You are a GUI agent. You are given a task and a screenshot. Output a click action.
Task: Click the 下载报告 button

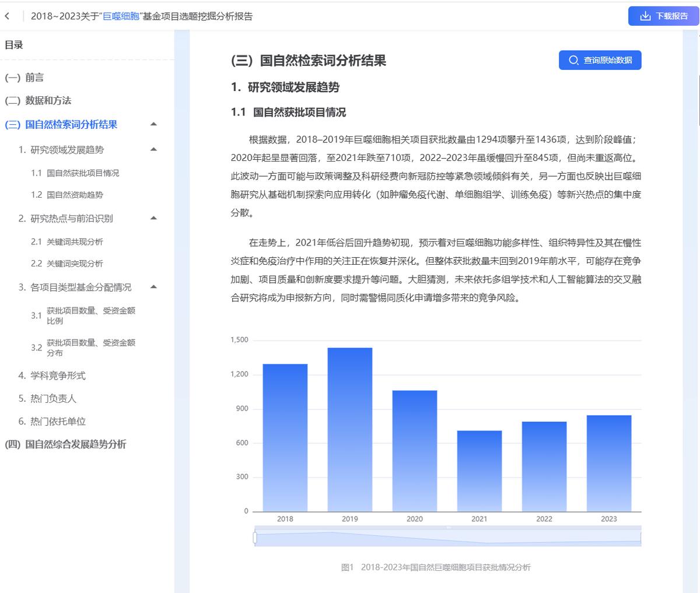[665, 16]
